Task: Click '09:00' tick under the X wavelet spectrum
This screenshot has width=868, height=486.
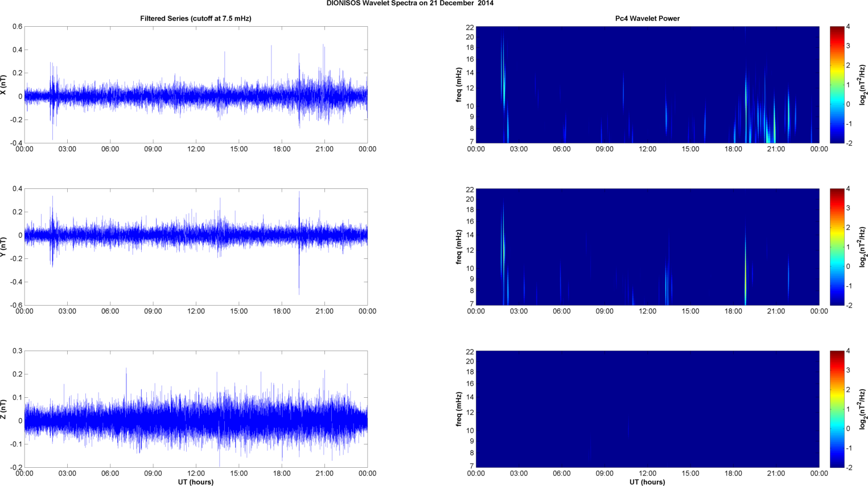Action: click(x=604, y=149)
